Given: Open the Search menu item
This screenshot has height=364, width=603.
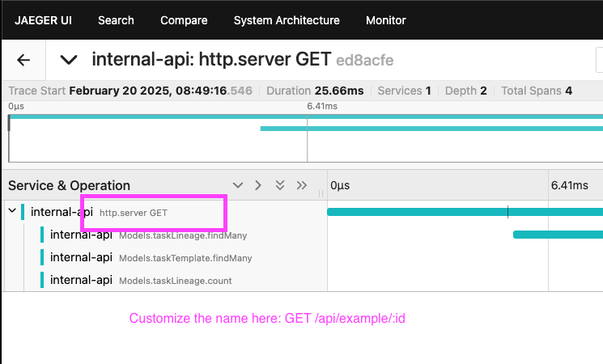Looking at the screenshot, I should tap(116, 20).
